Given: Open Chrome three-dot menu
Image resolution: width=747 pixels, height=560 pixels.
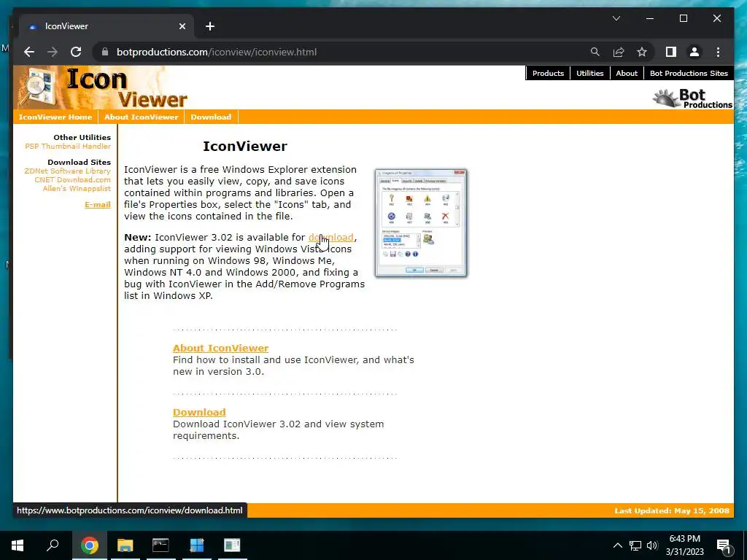Looking at the screenshot, I should [x=718, y=52].
